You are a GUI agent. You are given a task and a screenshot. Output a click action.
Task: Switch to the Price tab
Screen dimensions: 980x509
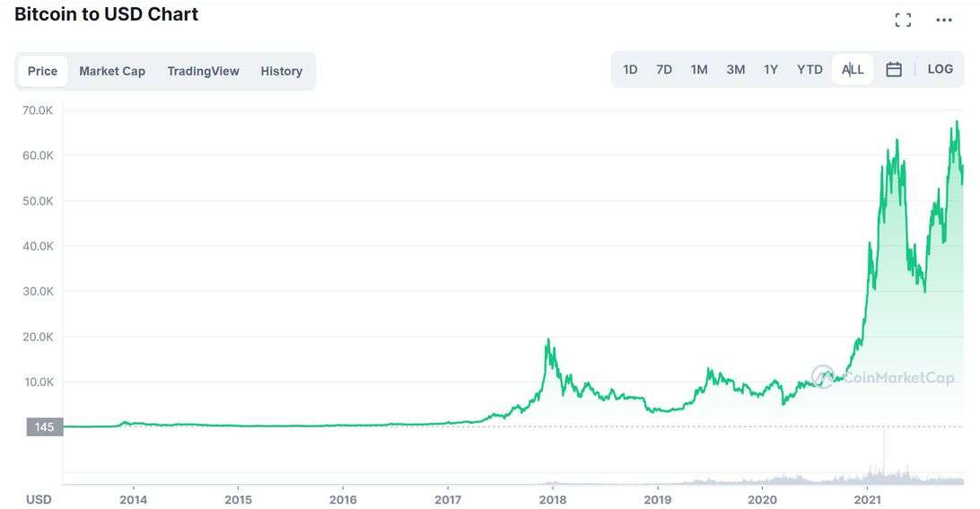pyautogui.click(x=42, y=71)
